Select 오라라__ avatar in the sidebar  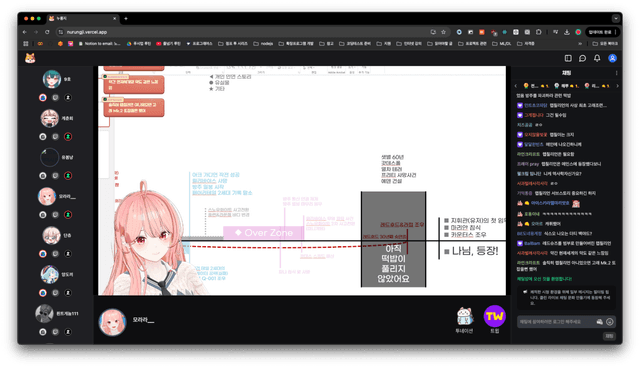pyautogui.click(x=47, y=196)
